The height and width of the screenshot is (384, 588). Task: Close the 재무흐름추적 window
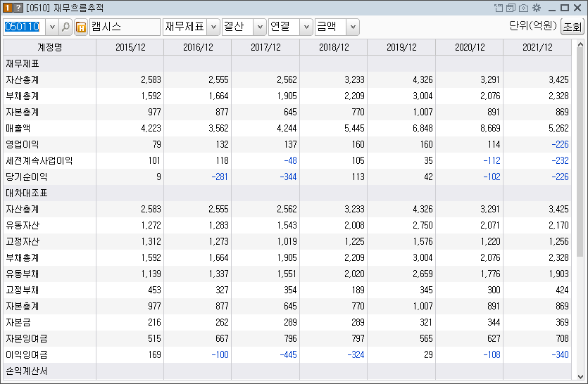point(577,8)
